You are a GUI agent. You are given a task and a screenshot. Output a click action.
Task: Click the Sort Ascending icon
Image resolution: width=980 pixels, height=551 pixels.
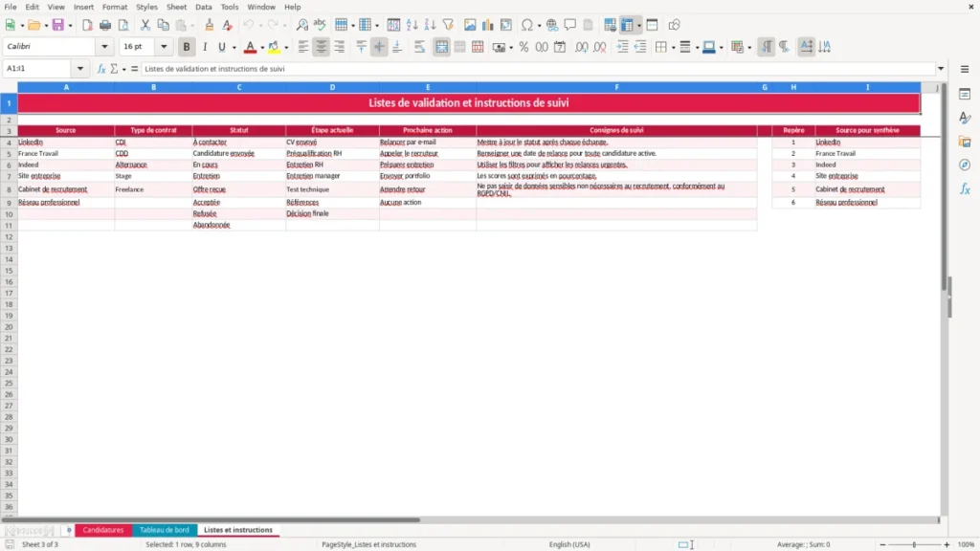(x=412, y=25)
